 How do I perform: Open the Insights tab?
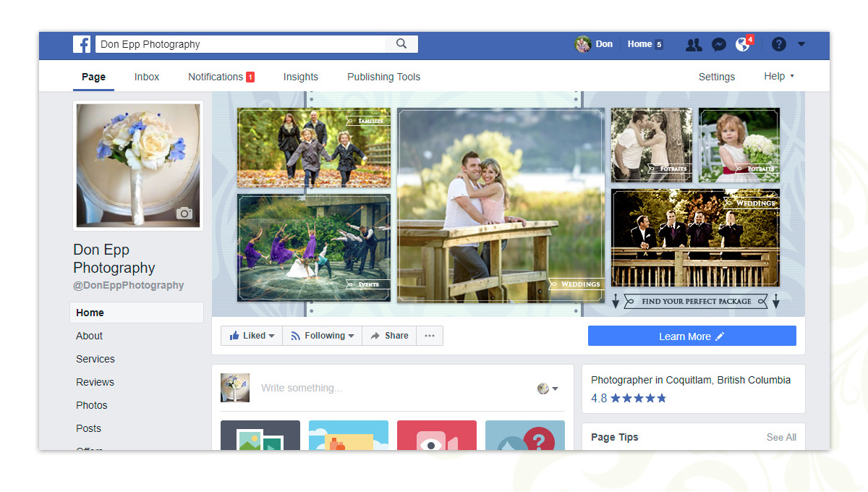click(301, 76)
